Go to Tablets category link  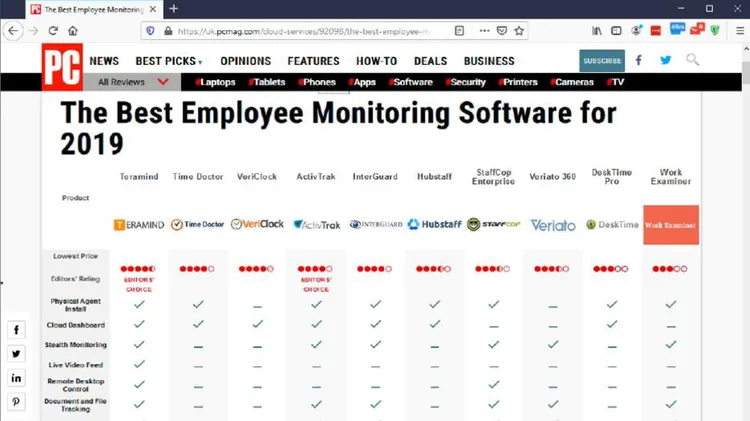[267, 82]
